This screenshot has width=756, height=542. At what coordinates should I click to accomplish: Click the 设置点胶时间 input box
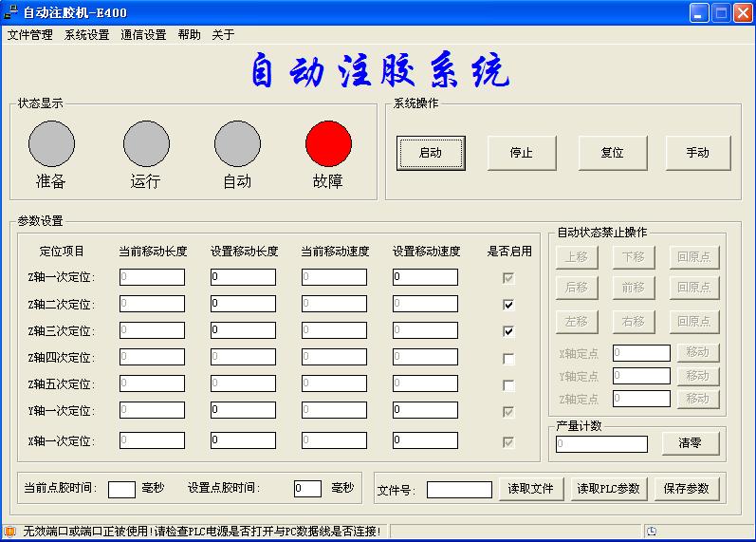coord(307,489)
